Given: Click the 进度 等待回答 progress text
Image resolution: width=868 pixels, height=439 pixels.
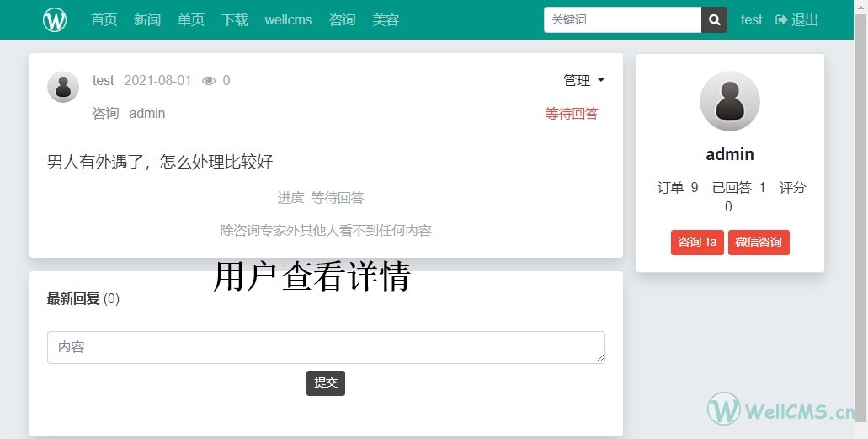Looking at the screenshot, I should click(x=321, y=198).
